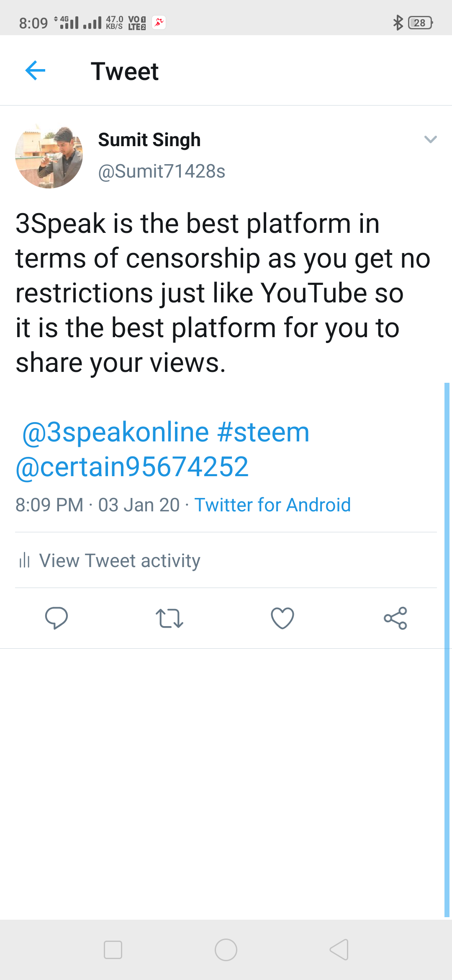Open the #steem hashtag
This screenshot has width=452, height=980.
(x=263, y=432)
